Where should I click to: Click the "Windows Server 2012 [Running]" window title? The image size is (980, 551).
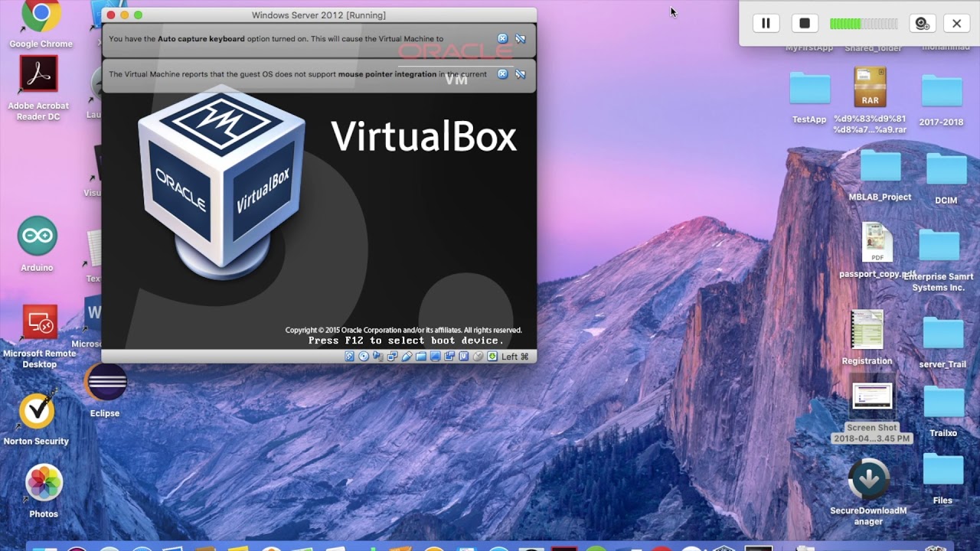coord(318,15)
